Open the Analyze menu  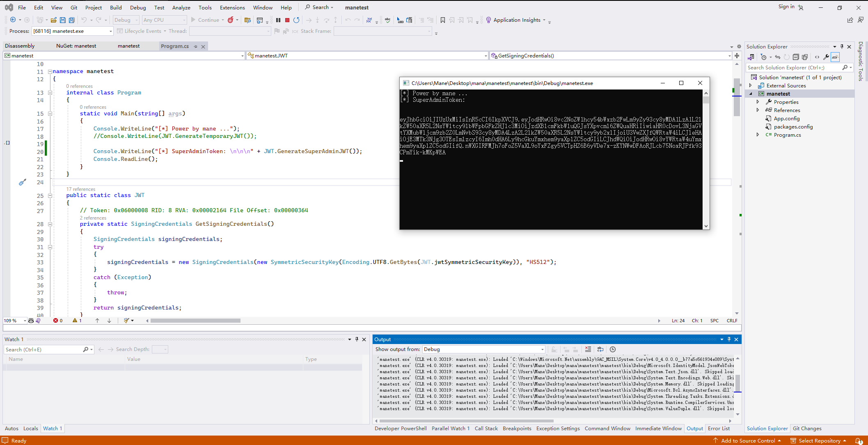coord(181,7)
